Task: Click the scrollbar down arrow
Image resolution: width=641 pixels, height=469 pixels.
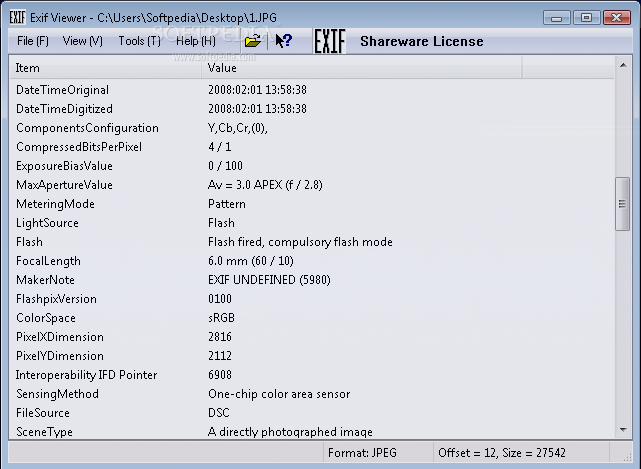Action: click(623, 430)
